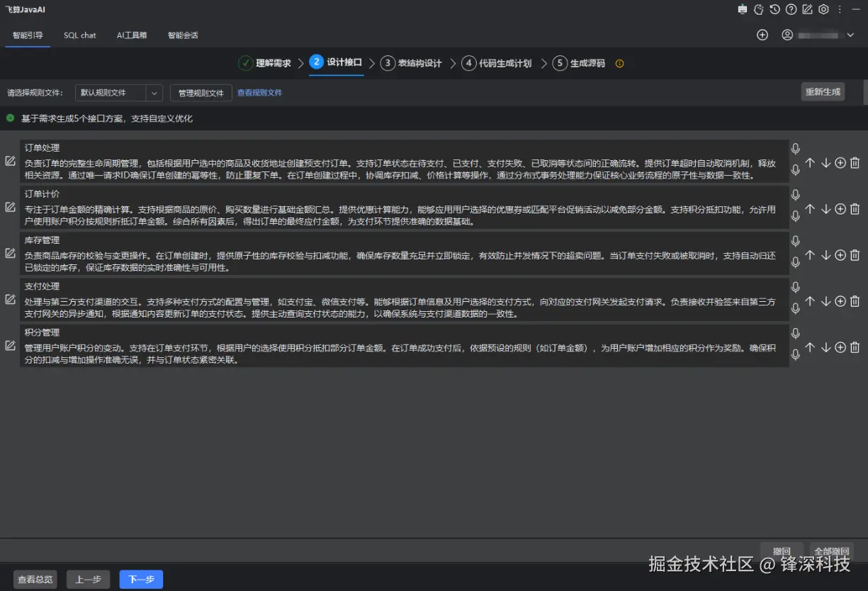Jump to step 4 代码生成计划
868x591 pixels.
pyautogui.click(x=497, y=63)
